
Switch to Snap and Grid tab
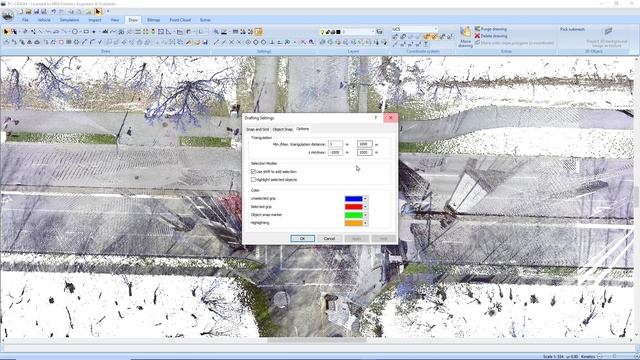258,129
